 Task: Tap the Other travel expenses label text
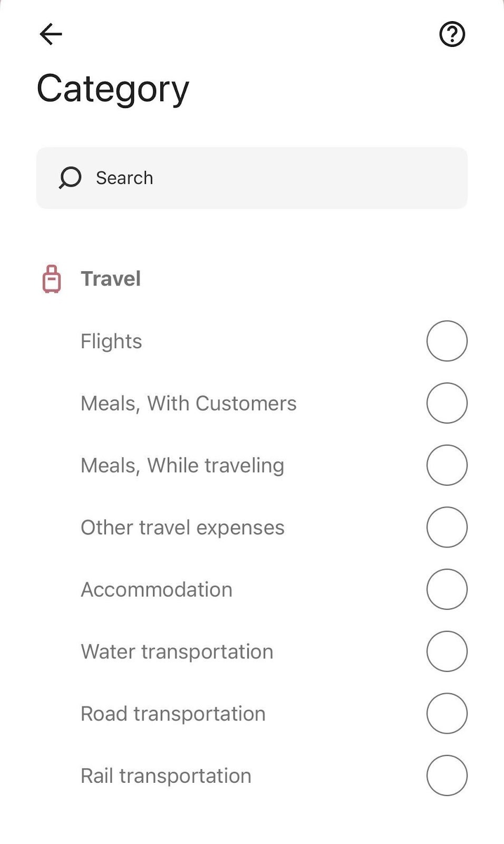182,527
